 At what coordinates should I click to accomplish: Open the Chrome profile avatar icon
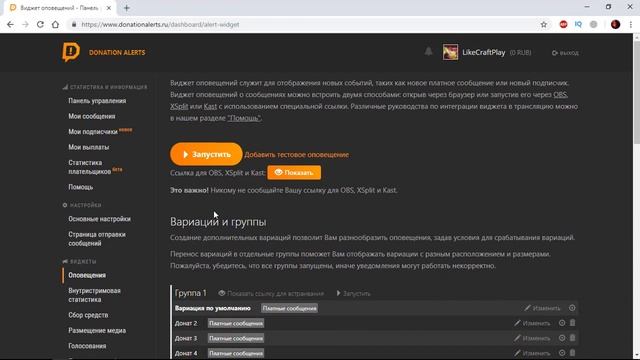point(616,24)
